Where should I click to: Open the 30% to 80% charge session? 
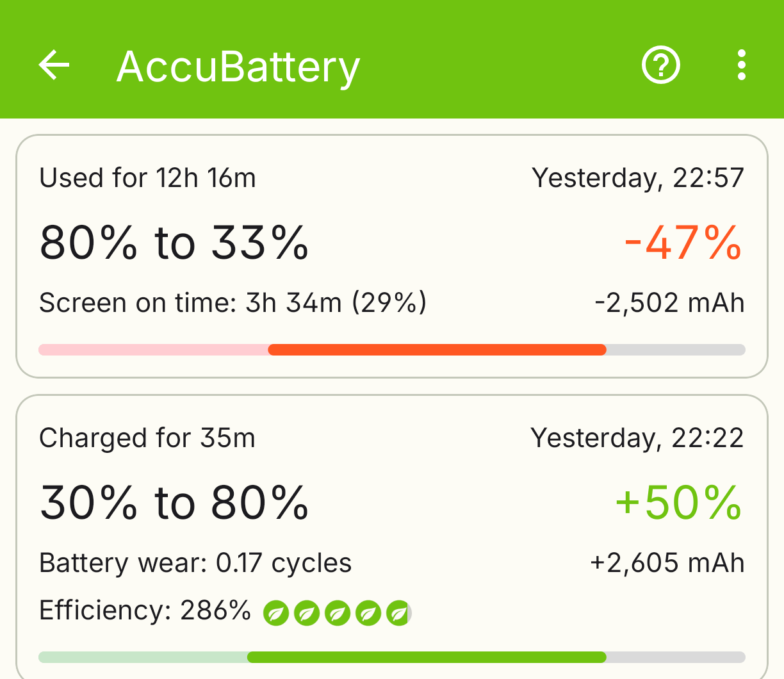tap(174, 503)
